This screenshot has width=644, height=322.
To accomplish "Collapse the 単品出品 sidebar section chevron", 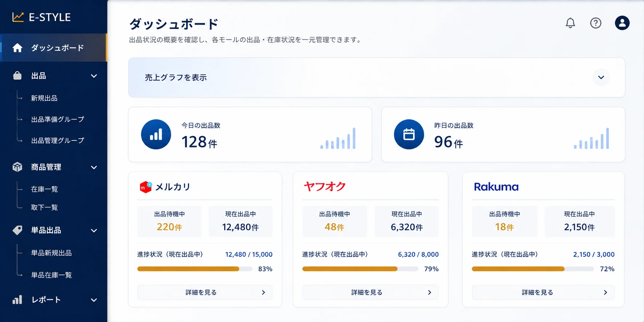I will click(x=94, y=231).
